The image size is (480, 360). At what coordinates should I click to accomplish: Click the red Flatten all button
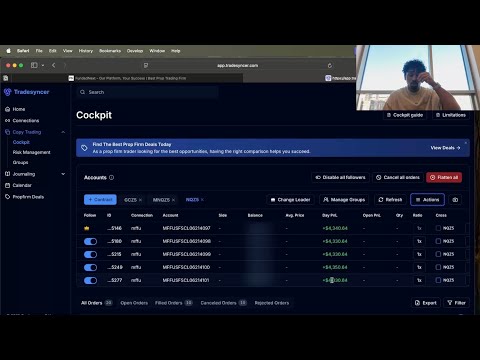pos(444,177)
